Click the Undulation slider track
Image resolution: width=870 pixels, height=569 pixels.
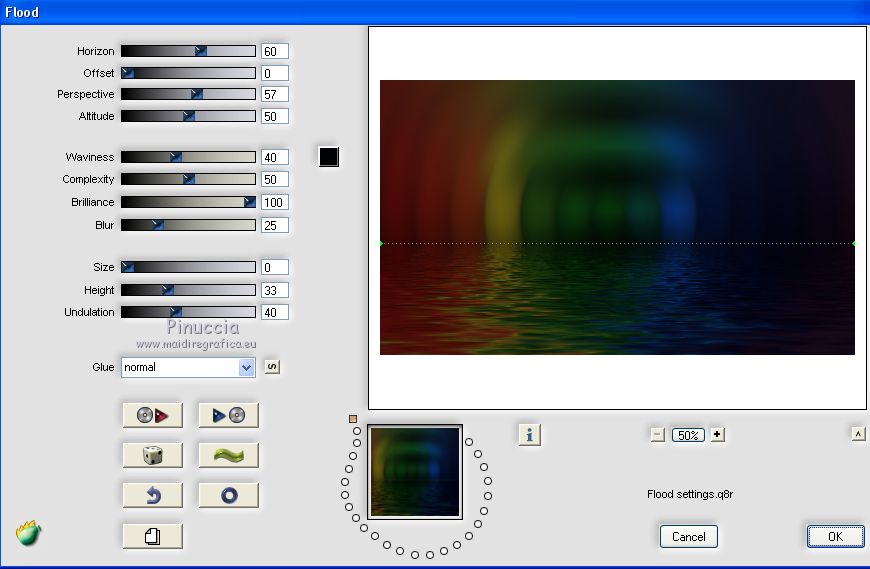pos(188,312)
